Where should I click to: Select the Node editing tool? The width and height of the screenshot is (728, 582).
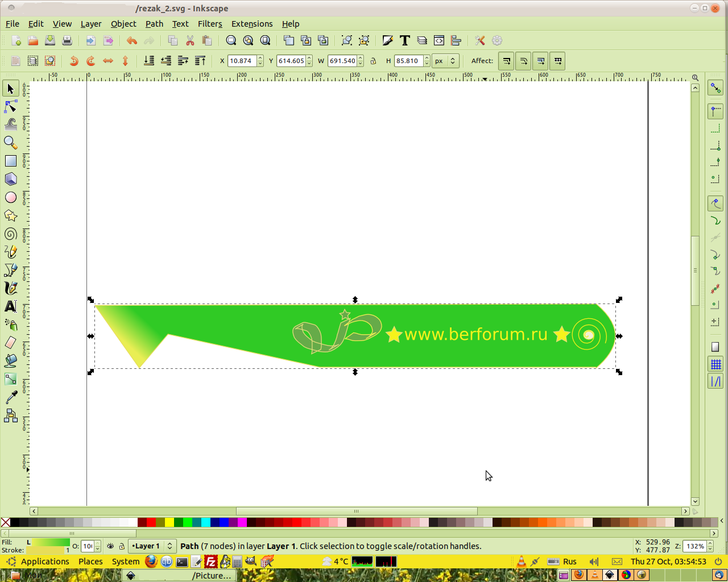coord(11,107)
